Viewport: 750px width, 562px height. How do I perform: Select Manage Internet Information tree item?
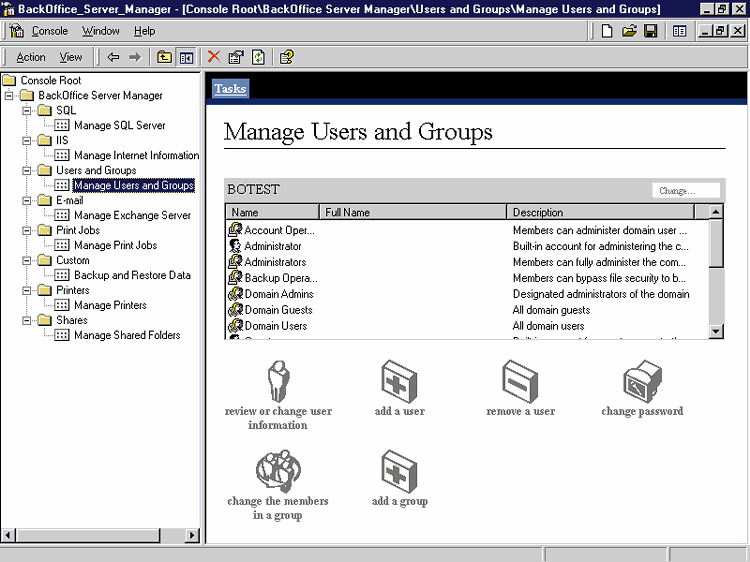click(x=136, y=155)
